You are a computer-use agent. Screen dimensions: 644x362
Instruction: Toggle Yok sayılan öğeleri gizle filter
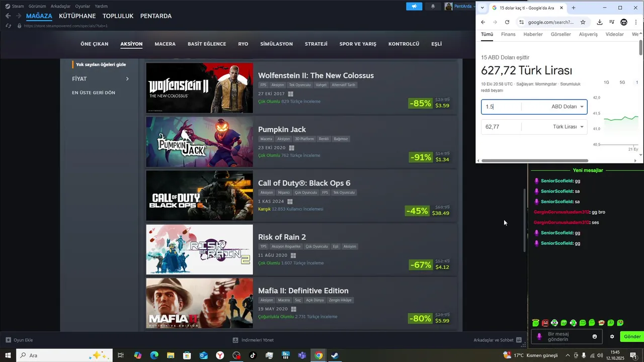pyautogui.click(x=101, y=64)
